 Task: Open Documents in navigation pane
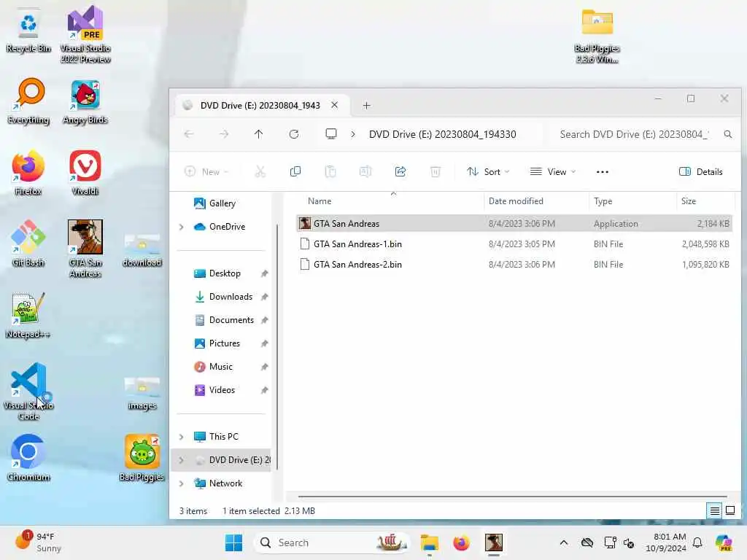[x=231, y=320]
